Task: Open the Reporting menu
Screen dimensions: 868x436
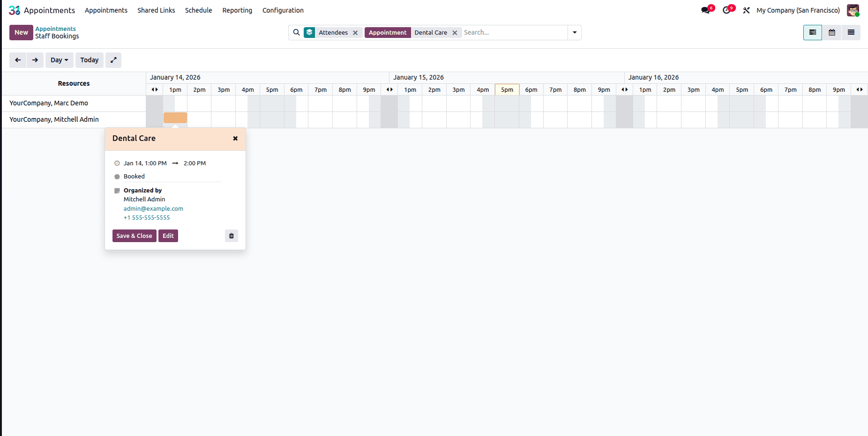Action: click(x=237, y=10)
